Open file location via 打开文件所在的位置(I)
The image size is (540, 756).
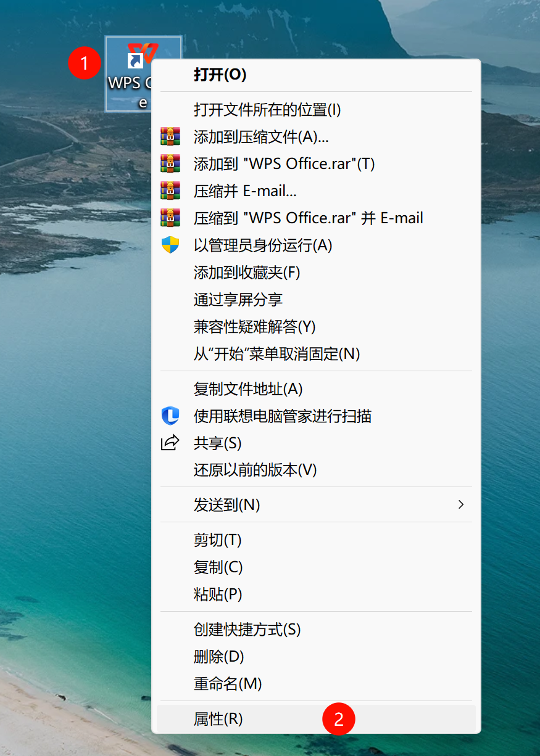316,110
